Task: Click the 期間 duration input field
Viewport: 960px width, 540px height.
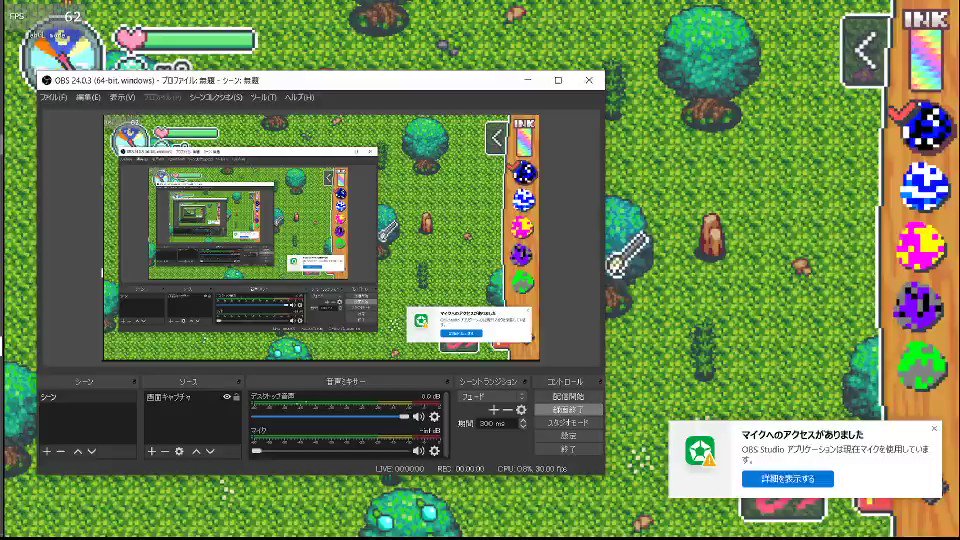Action: coord(498,423)
